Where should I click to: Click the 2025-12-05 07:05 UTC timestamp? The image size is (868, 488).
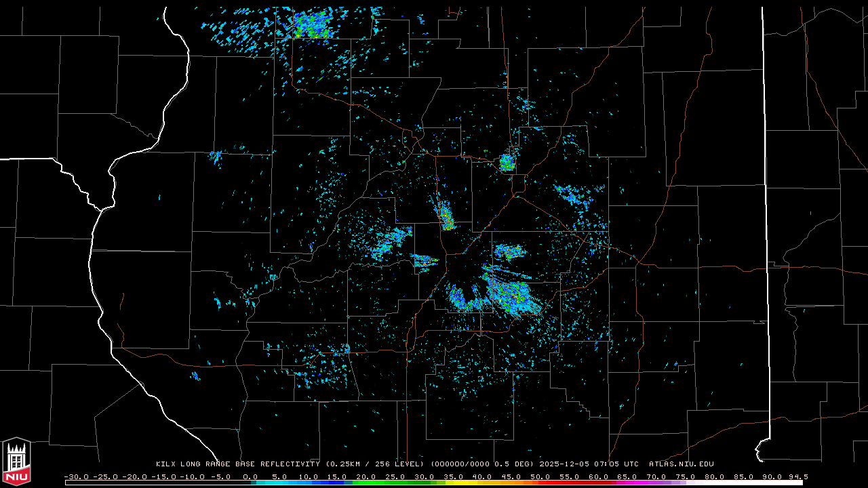click(x=589, y=464)
